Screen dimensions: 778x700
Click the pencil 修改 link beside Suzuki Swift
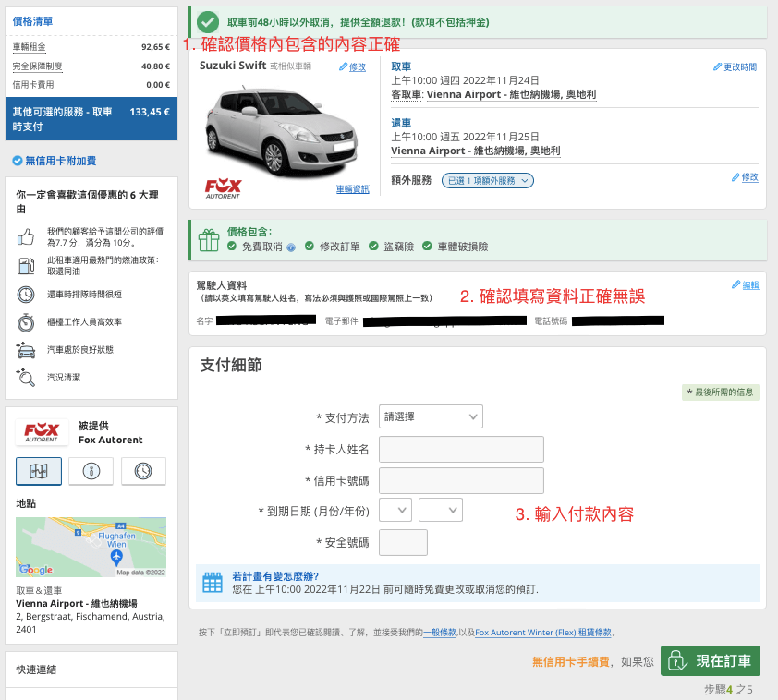point(353,66)
